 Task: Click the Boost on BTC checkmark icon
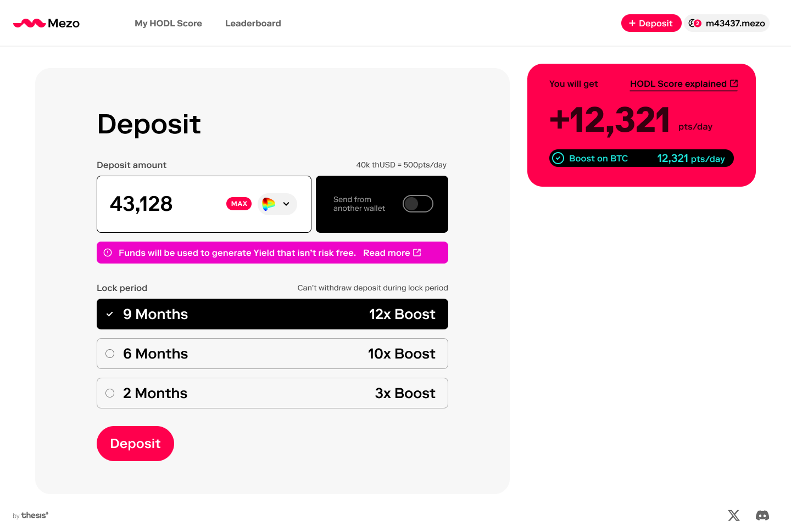558,158
